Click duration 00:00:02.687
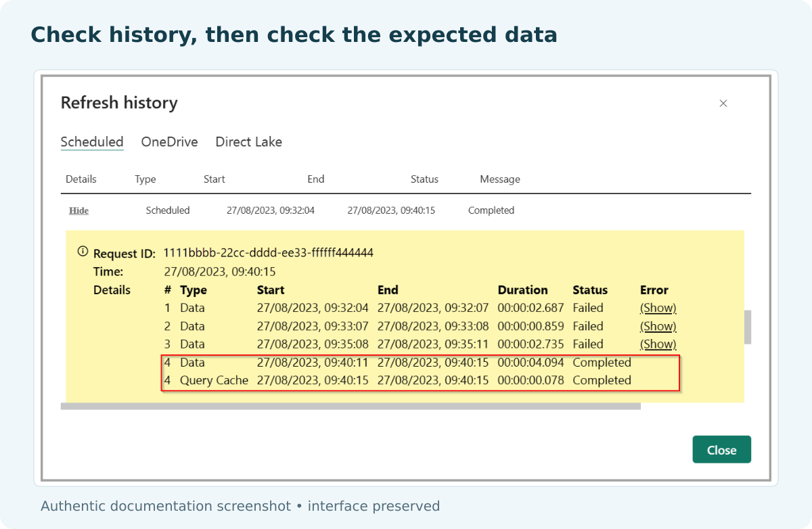 point(531,308)
